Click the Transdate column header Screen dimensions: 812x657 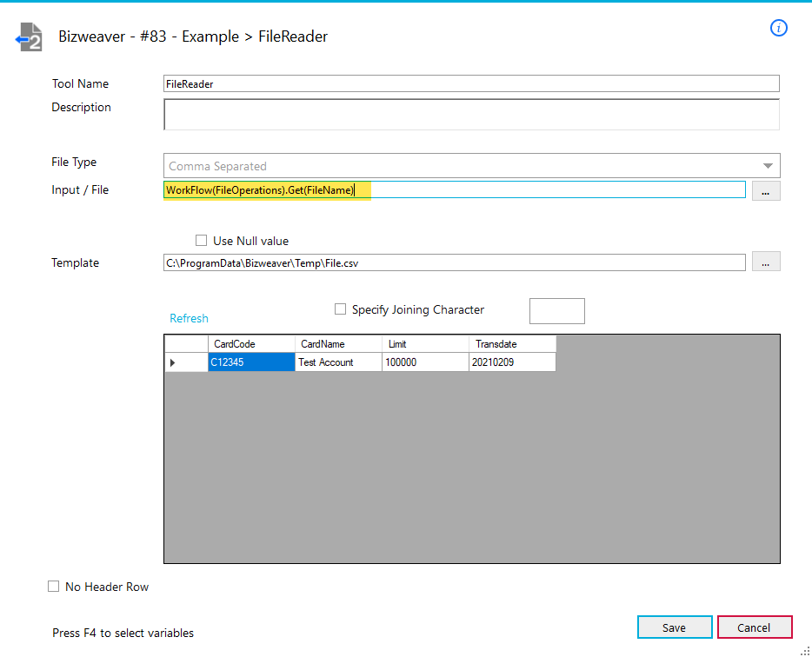512,344
